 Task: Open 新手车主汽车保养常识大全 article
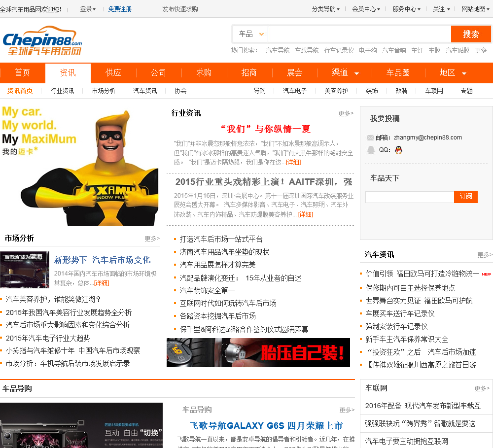407,339
